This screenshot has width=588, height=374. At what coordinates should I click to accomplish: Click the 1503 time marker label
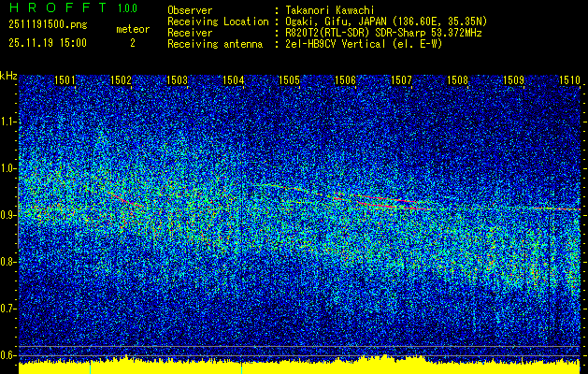click(177, 79)
